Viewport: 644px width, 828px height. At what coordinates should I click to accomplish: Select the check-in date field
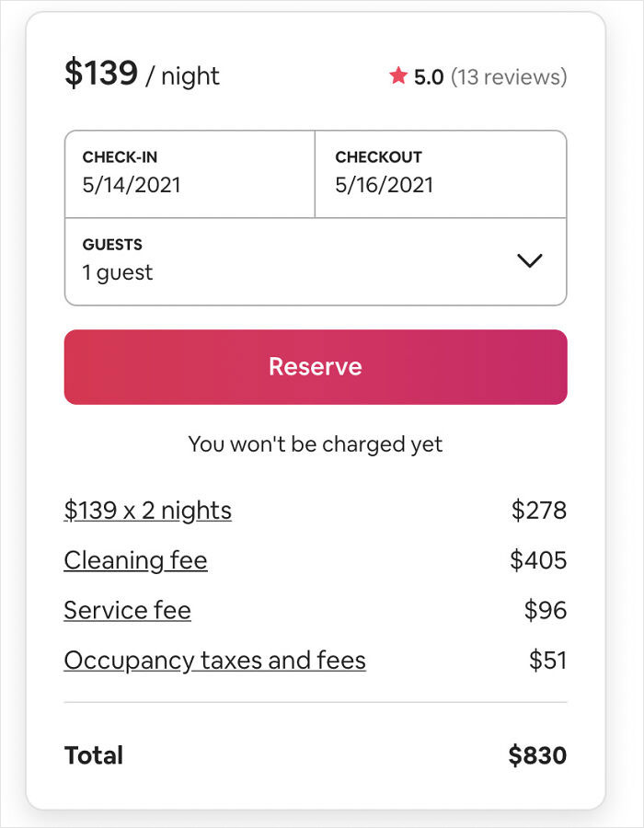click(190, 174)
